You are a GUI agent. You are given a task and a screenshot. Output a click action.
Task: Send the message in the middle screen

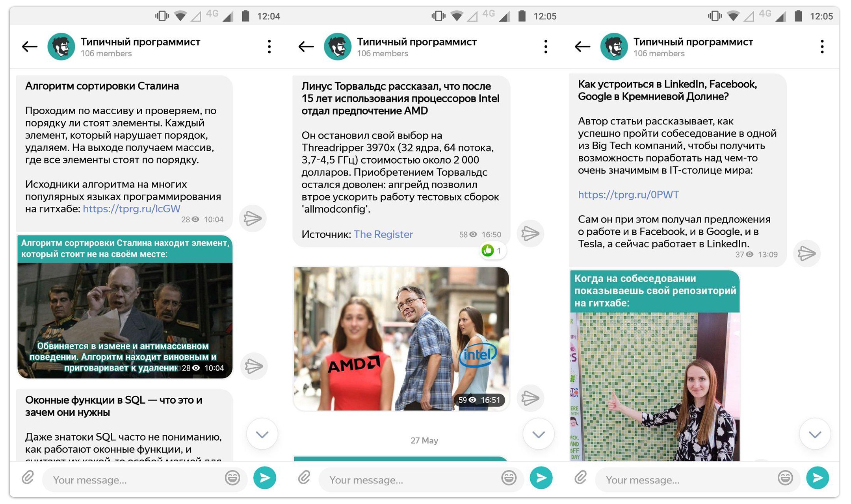(541, 478)
